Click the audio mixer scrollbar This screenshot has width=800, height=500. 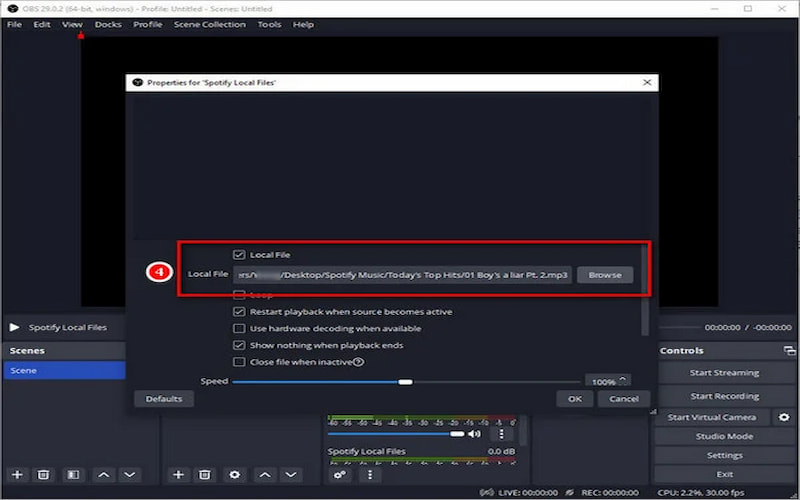[523, 431]
